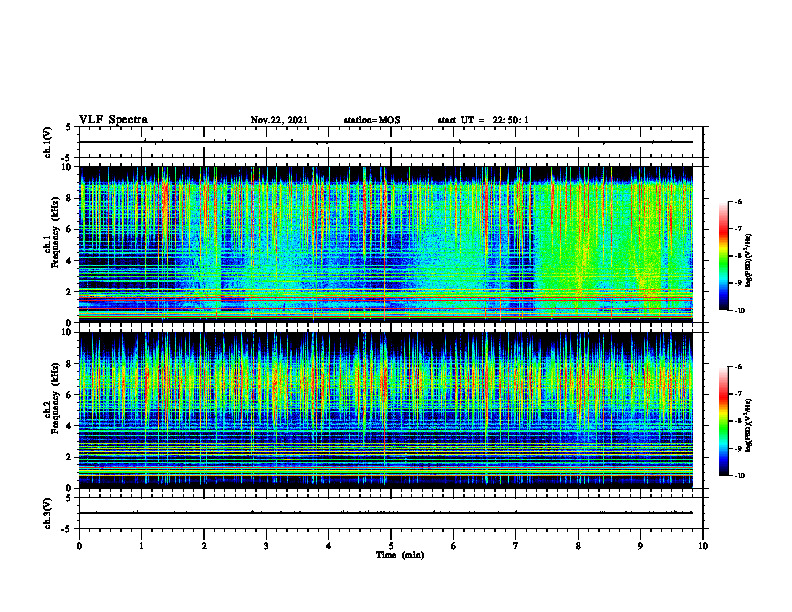Click time axis tick label '10'
Viewport: 792px width, 612px height.
pos(703,546)
